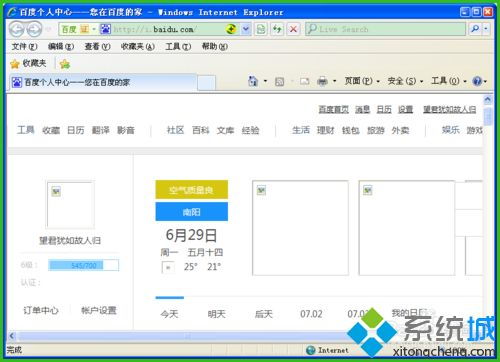
Task: Open the 收藏夹 favorites star button
Action: [x=28, y=63]
